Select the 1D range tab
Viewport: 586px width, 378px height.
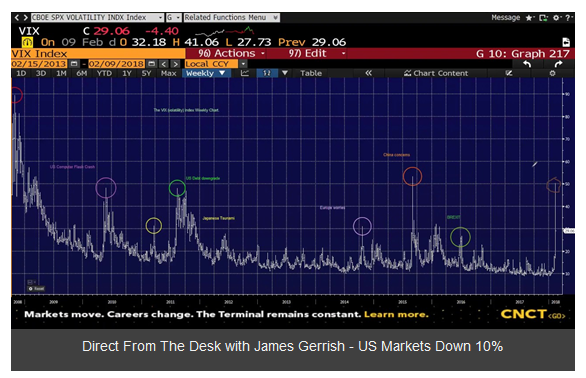(x=21, y=73)
